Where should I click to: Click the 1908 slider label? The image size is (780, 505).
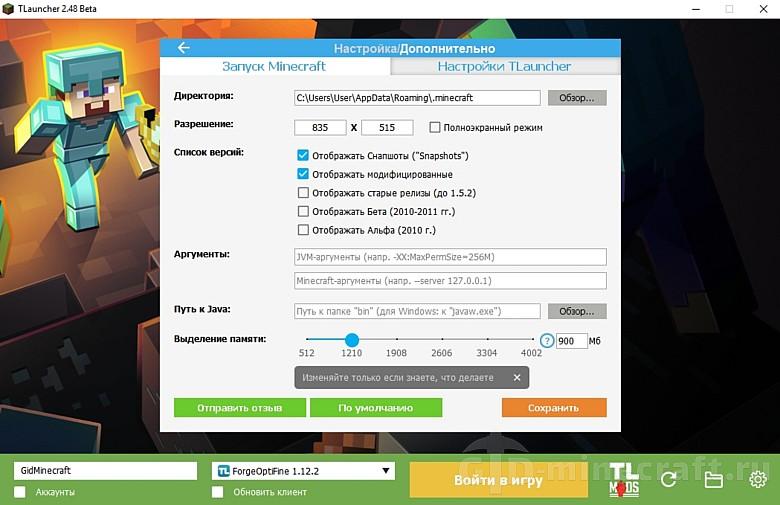point(396,353)
